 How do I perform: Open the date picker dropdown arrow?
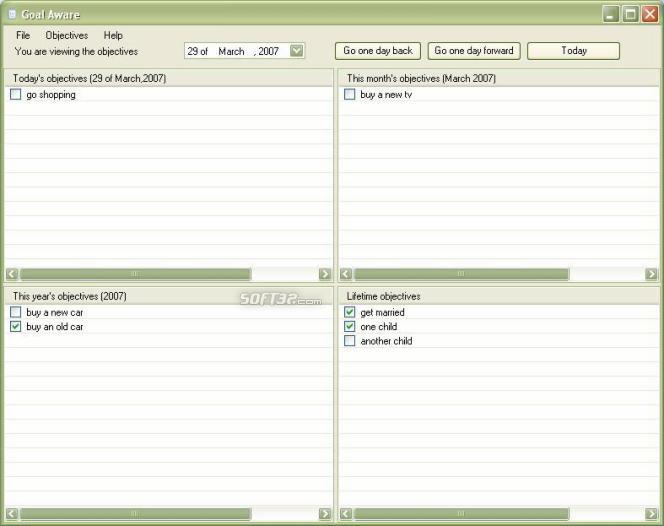click(x=296, y=51)
